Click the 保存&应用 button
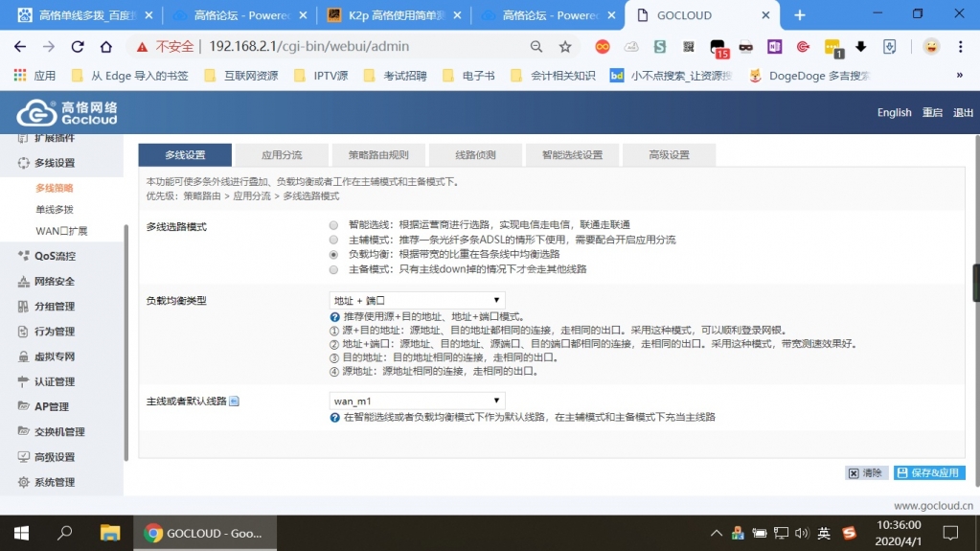The width and height of the screenshot is (980, 551). 929,472
